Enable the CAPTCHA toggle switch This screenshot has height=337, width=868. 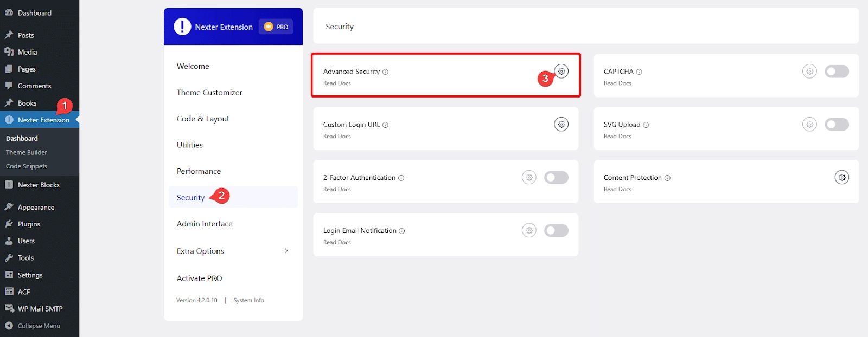pyautogui.click(x=837, y=71)
